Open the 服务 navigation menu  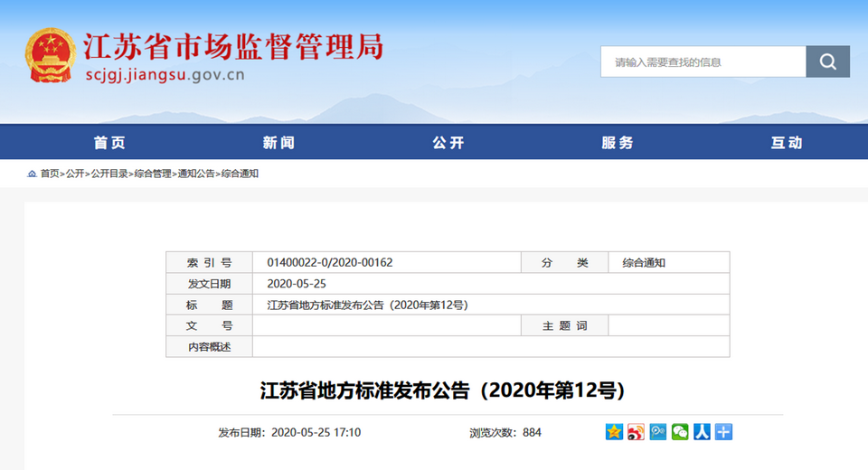[618, 143]
